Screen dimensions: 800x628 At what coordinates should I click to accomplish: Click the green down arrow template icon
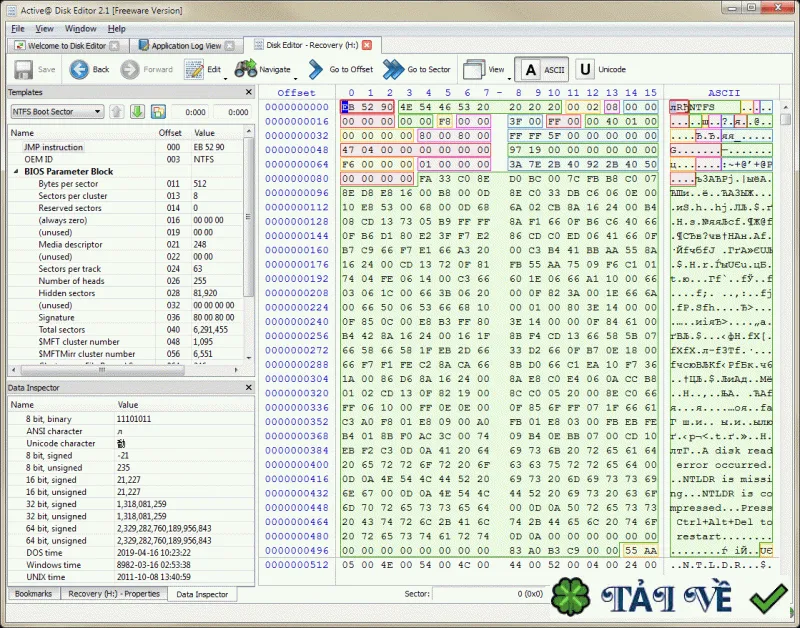[137, 112]
